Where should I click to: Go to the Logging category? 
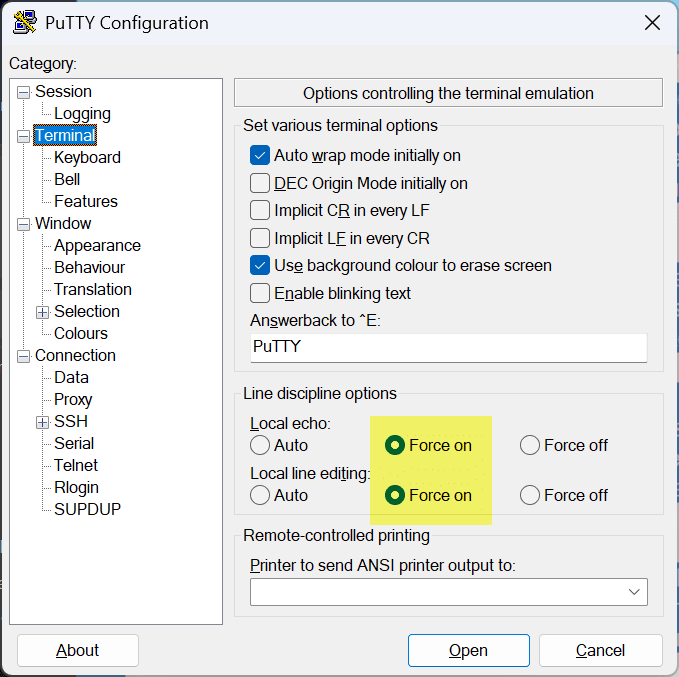click(x=82, y=114)
